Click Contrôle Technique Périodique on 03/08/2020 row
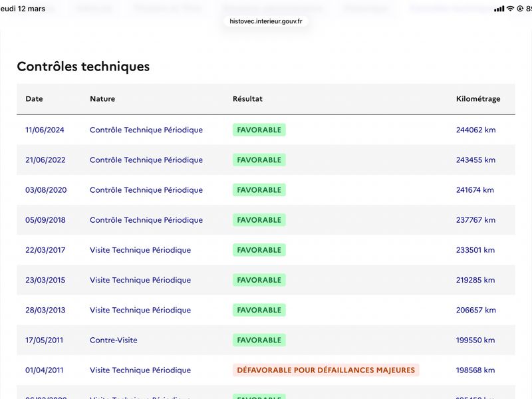Image resolution: width=532 pixels, height=399 pixels. (146, 190)
